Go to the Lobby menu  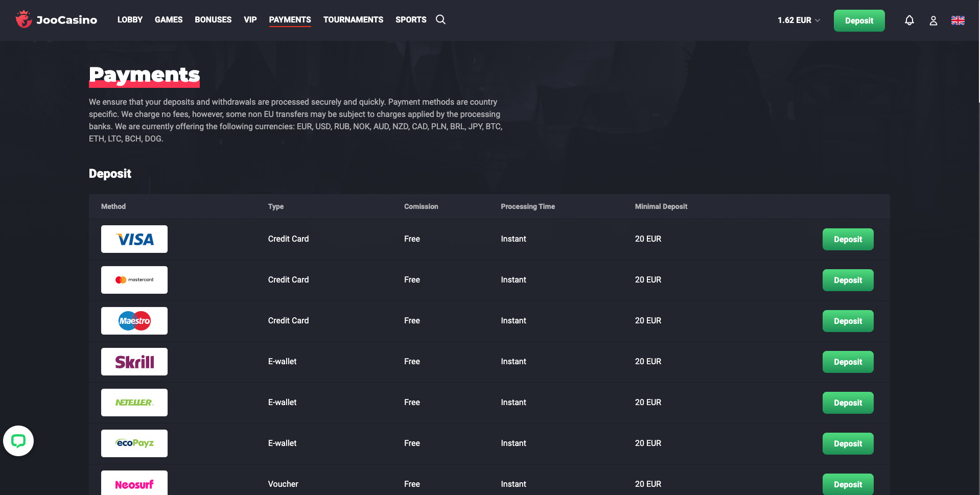pos(130,19)
